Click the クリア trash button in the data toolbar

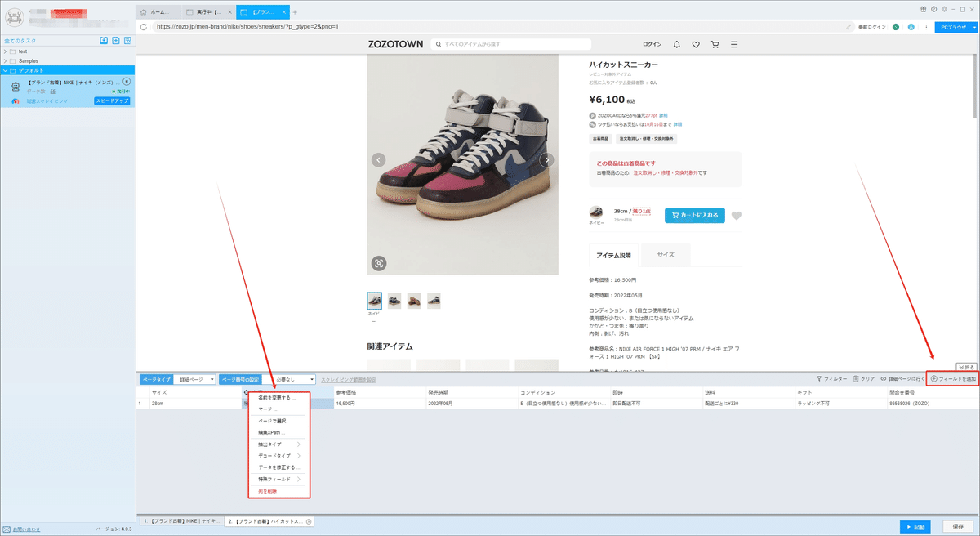coord(864,379)
